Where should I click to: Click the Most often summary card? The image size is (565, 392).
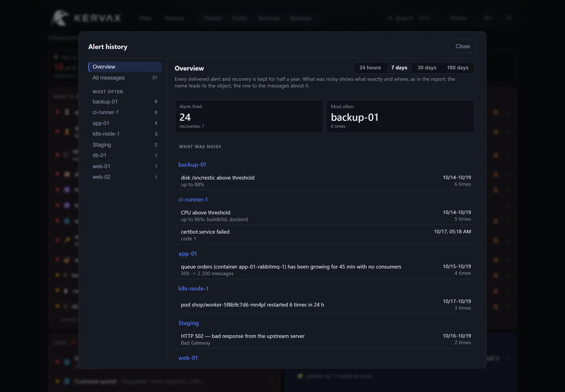(x=400, y=116)
